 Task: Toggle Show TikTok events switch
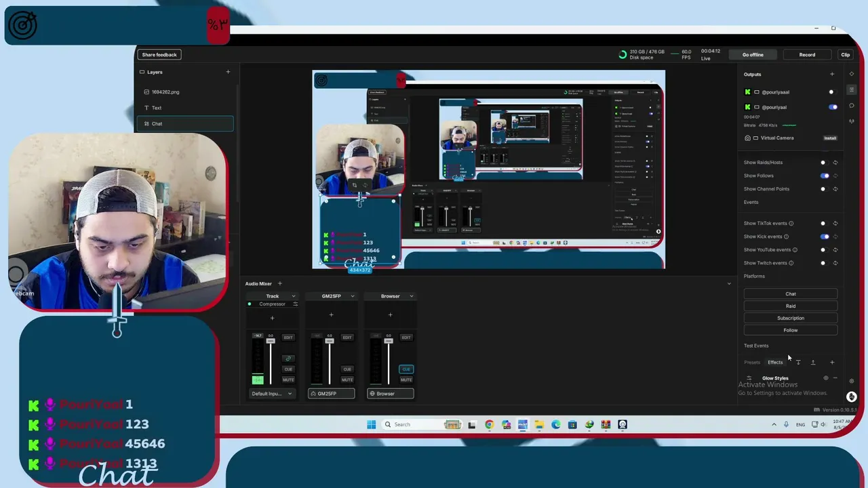(x=824, y=223)
